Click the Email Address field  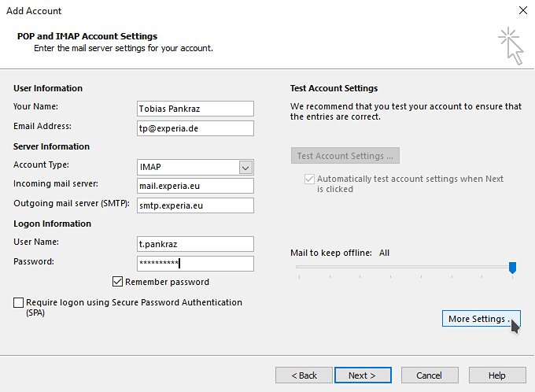coord(195,128)
